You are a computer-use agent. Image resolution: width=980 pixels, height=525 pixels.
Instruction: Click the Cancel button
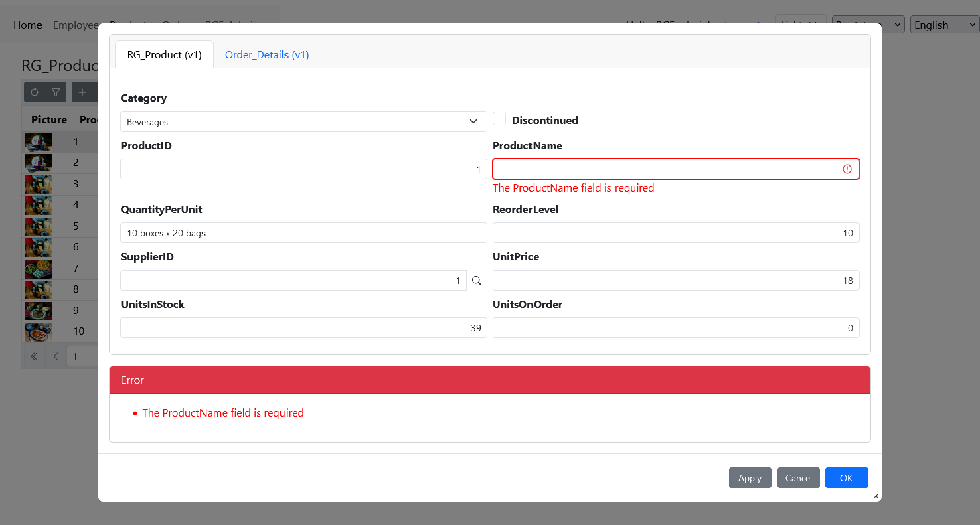[x=798, y=478]
